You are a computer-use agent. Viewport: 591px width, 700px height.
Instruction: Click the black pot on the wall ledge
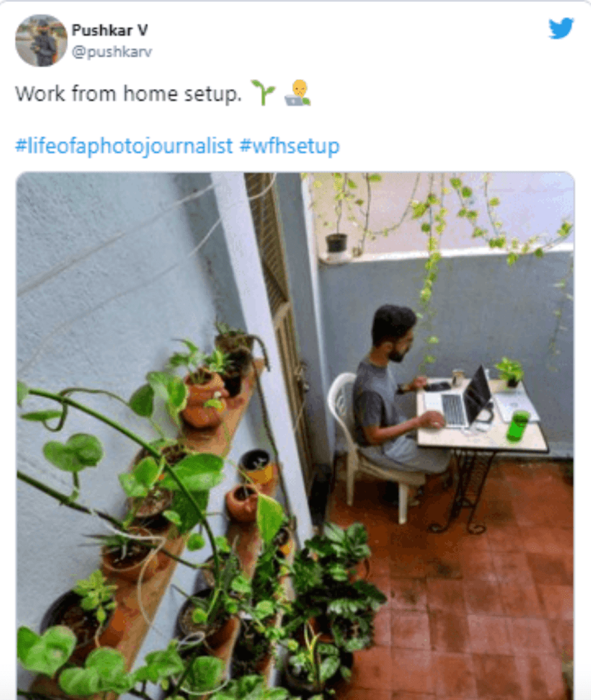pos(336,243)
